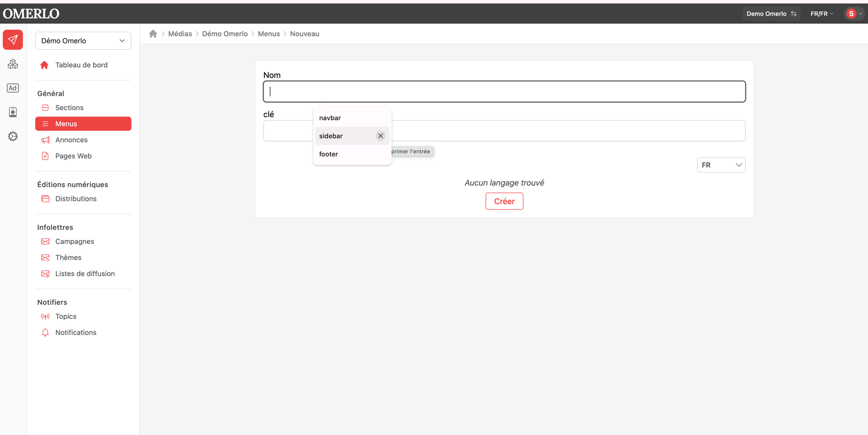Click the Notifications bell icon
This screenshot has width=868, height=435.
pyautogui.click(x=45, y=332)
